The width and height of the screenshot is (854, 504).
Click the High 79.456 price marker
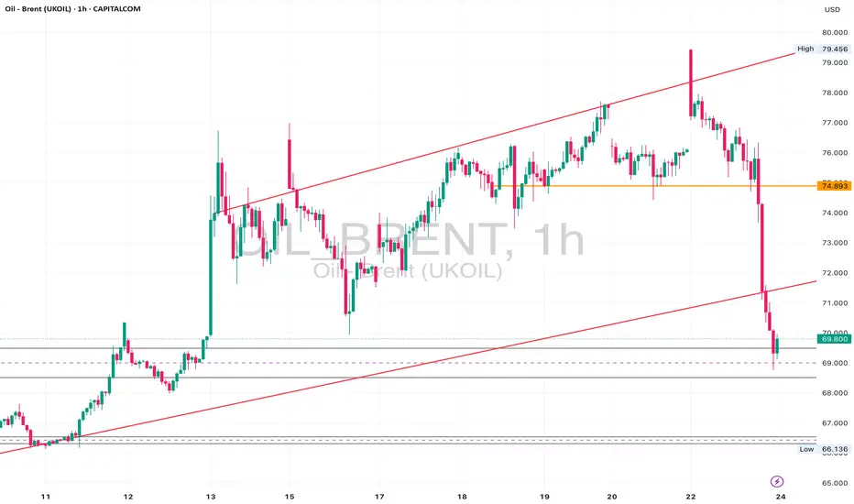click(823, 49)
